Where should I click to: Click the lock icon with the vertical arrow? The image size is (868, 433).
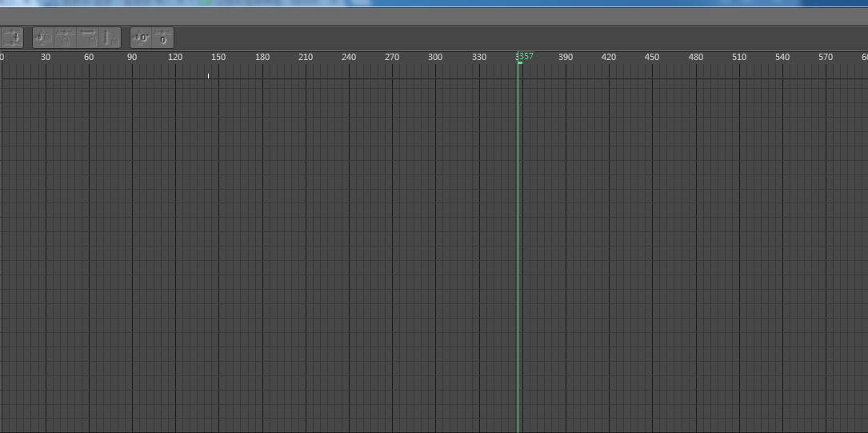click(x=110, y=38)
